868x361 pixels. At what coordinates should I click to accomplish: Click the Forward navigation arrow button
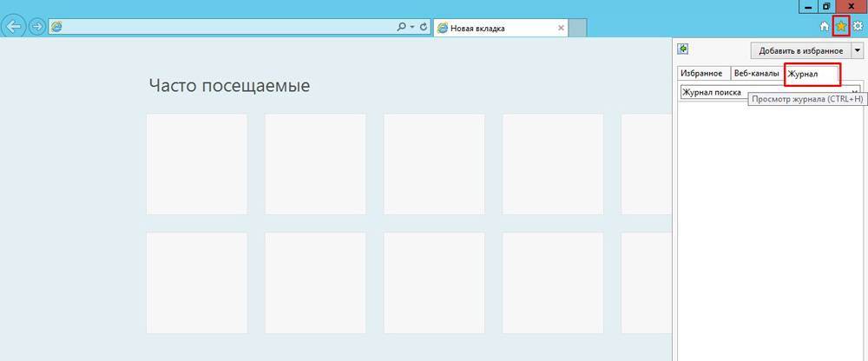37,27
